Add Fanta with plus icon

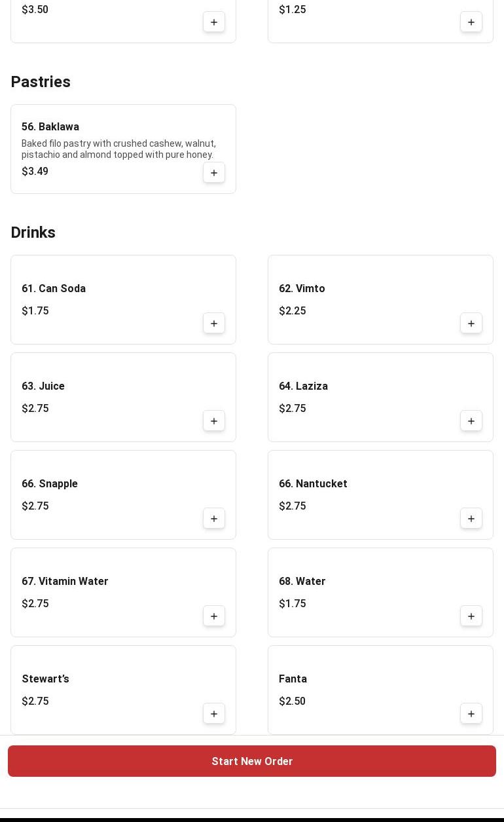coord(471,714)
